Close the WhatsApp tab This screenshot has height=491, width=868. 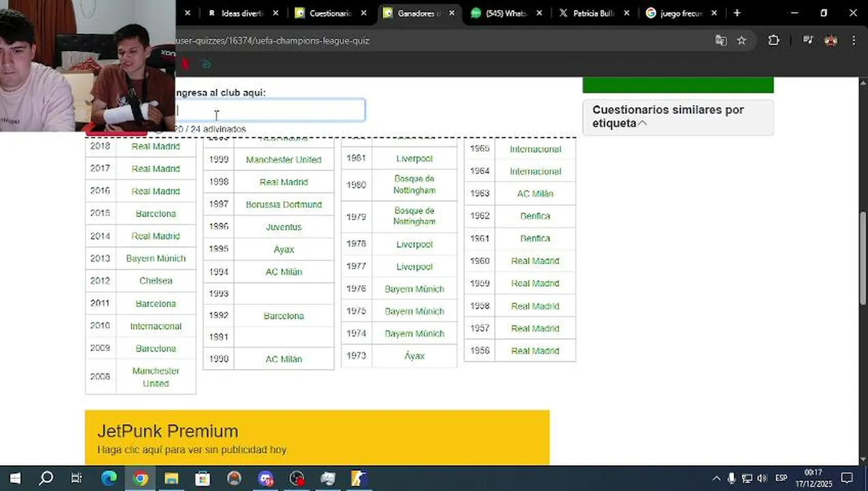pos(539,13)
